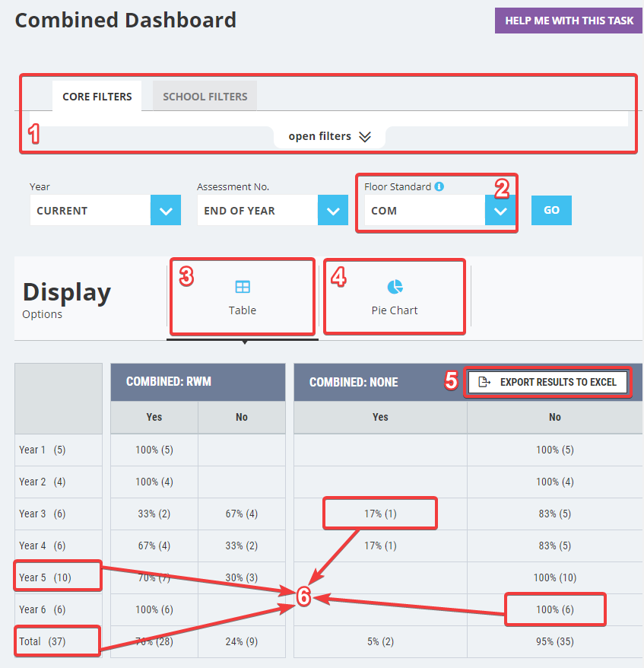Viewport: 644px width, 668px height.
Task: Open the Year dropdown arrow
Action: (166, 210)
